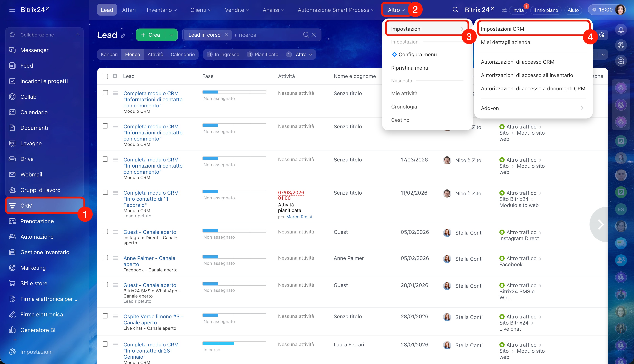Click the hamburger menu icon beside Bitrix24

click(12, 10)
